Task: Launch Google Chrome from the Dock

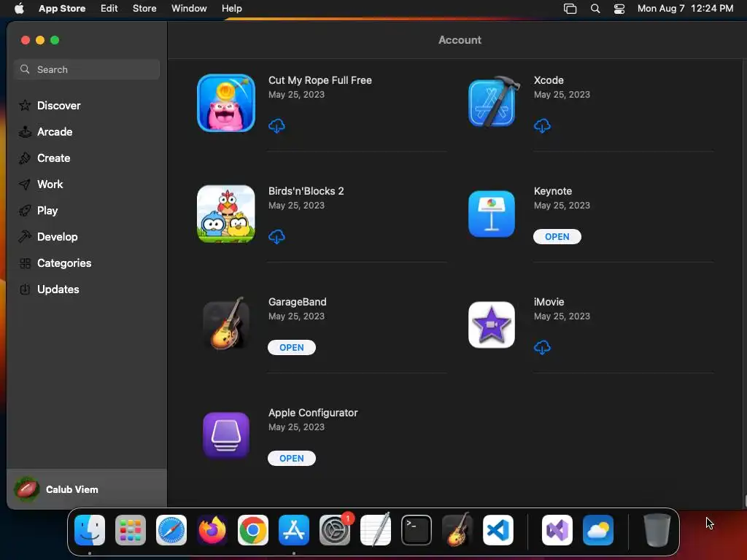Action: [x=253, y=530]
